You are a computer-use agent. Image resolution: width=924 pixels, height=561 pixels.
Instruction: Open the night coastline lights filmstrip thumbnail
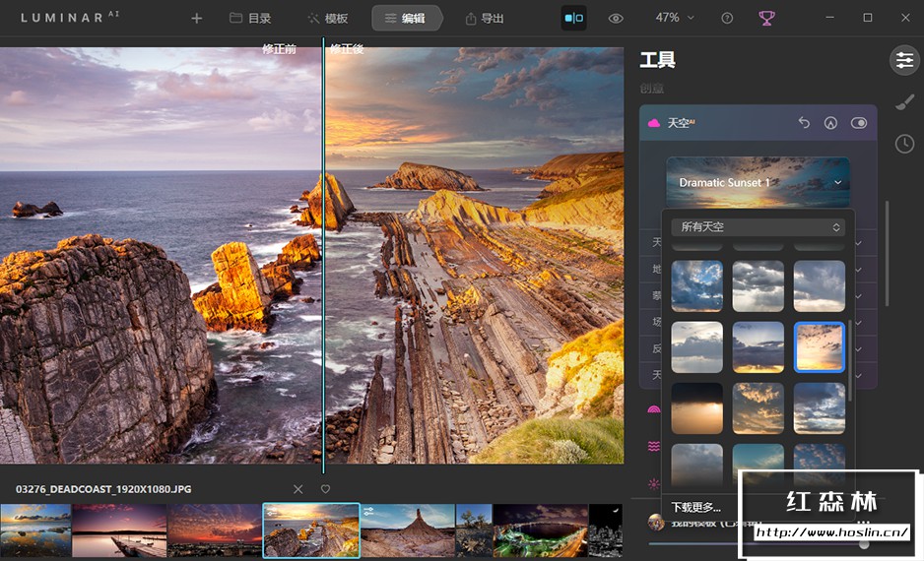(541, 530)
